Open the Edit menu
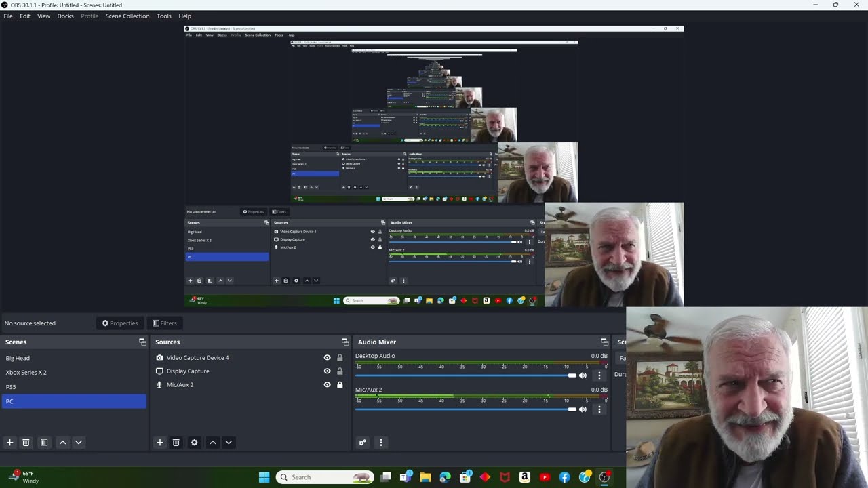This screenshot has width=868, height=488. [25, 16]
